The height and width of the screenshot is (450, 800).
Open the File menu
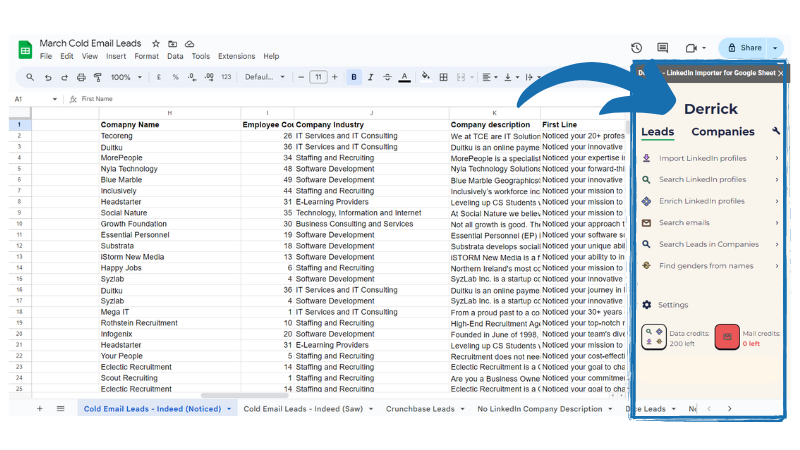coord(46,57)
